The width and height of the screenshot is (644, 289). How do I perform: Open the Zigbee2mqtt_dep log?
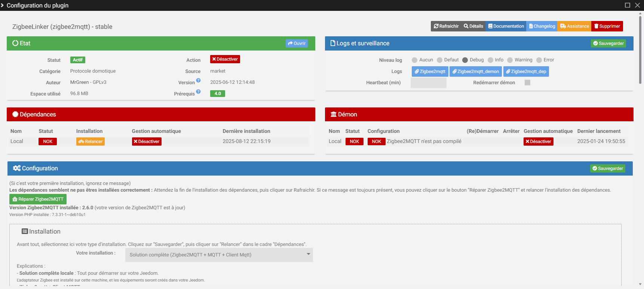pyautogui.click(x=526, y=72)
